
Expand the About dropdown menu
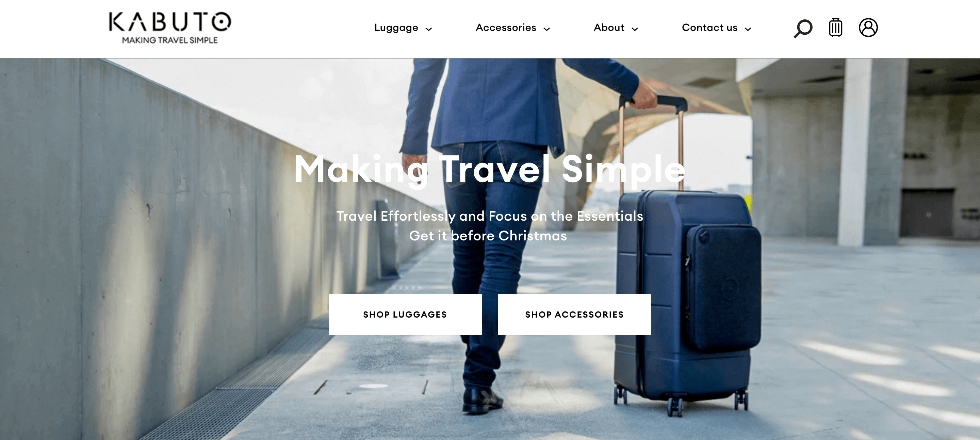coord(615,28)
